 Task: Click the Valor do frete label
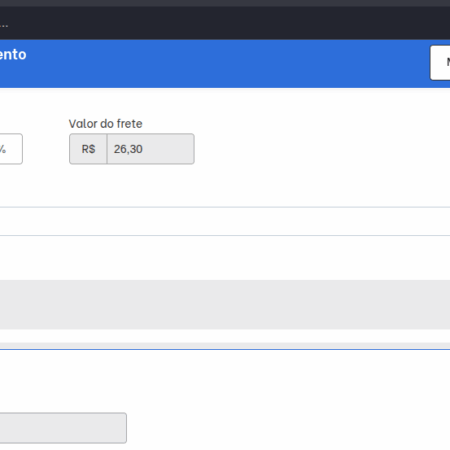point(105,124)
